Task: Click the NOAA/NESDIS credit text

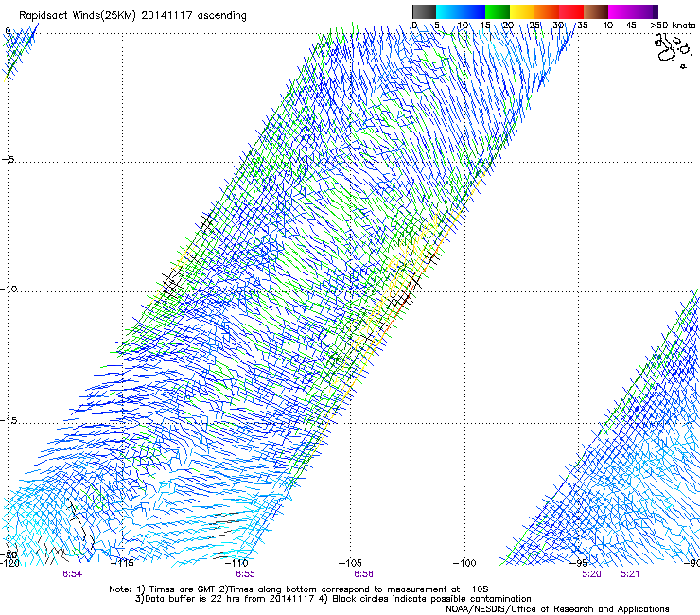Action: point(557,609)
